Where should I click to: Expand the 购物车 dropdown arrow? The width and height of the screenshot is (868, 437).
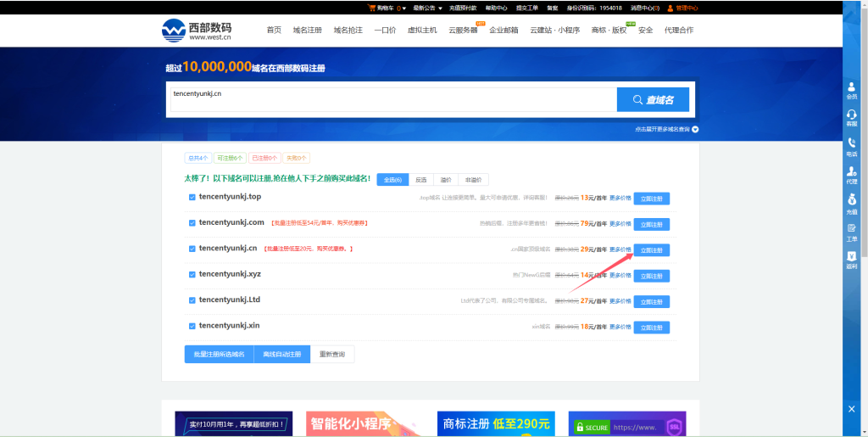click(404, 8)
